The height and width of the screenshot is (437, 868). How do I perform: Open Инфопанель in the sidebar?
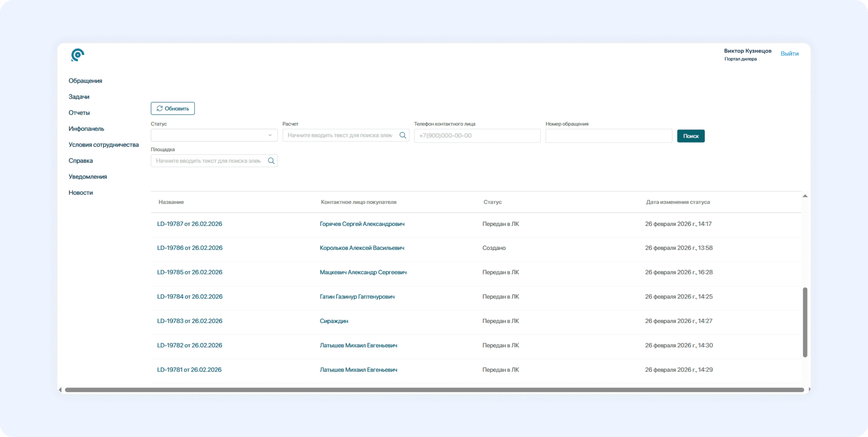(86, 129)
